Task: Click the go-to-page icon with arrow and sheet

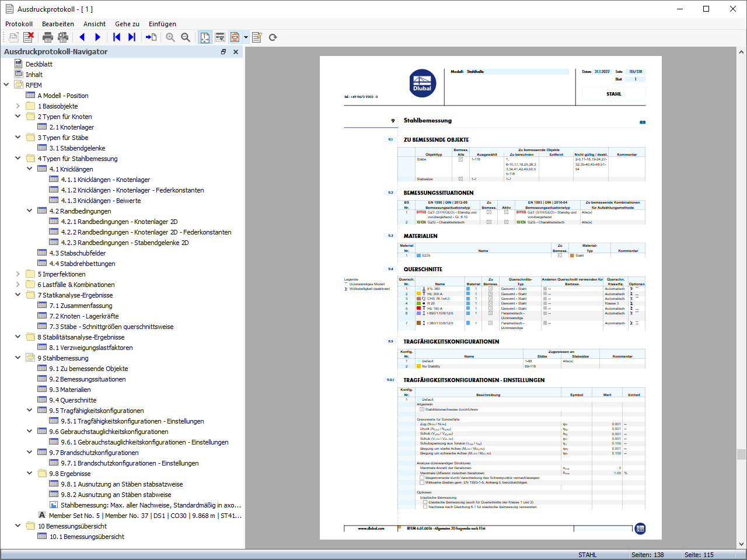Action: tap(151, 37)
